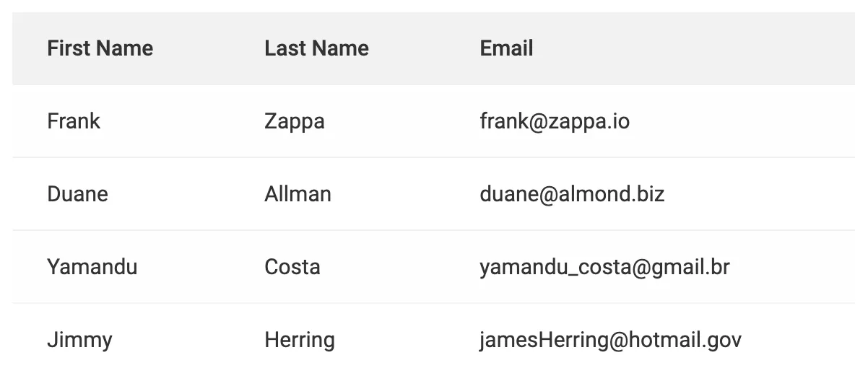868x381 pixels.
Task: Select the Zappa last name cell
Action: point(294,121)
